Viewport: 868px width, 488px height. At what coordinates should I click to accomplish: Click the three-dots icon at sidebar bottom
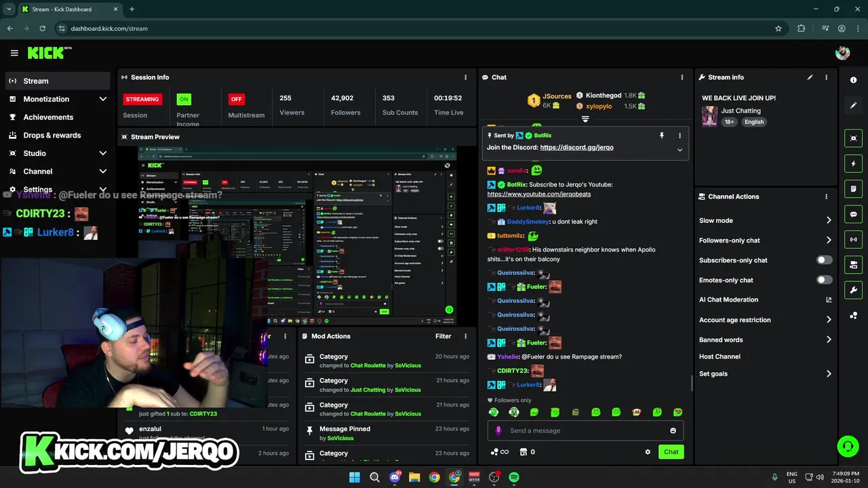click(x=854, y=316)
